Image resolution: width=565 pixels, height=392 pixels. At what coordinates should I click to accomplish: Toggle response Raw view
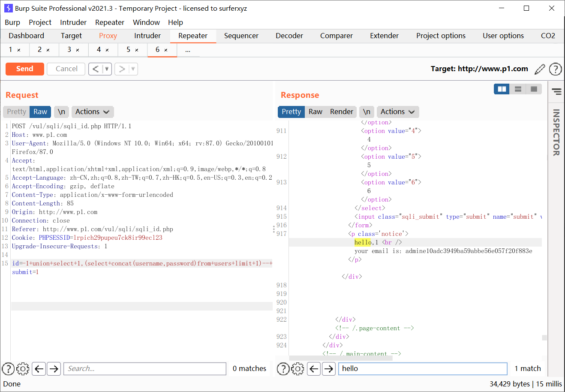click(x=316, y=112)
